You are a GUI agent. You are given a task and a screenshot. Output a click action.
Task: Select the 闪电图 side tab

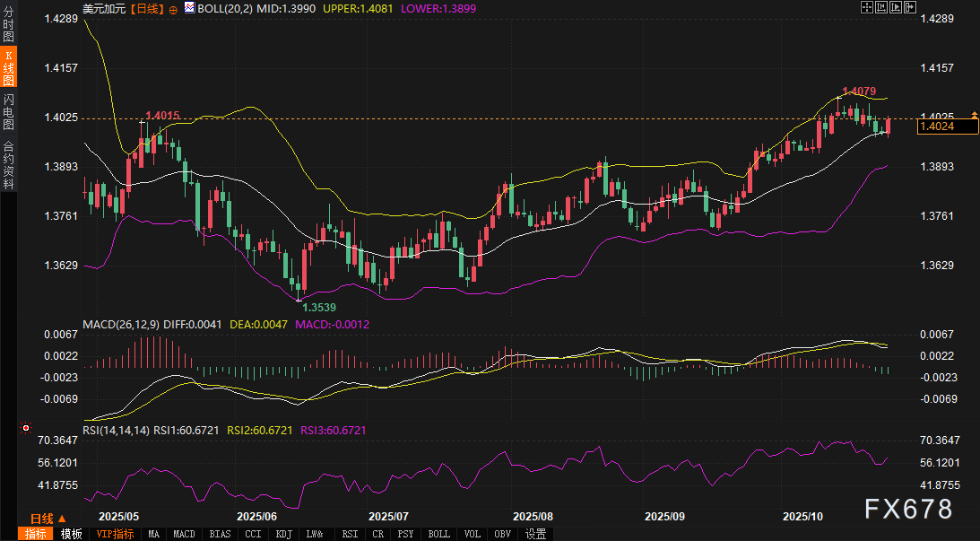[8, 110]
